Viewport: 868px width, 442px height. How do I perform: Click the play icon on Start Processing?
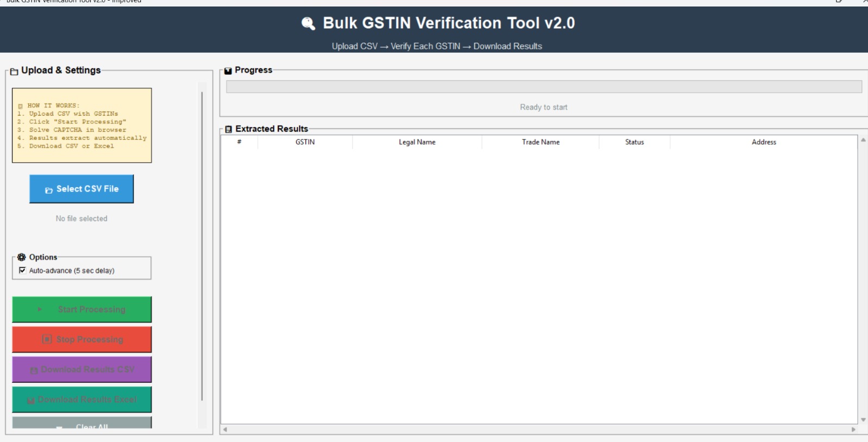40,309
